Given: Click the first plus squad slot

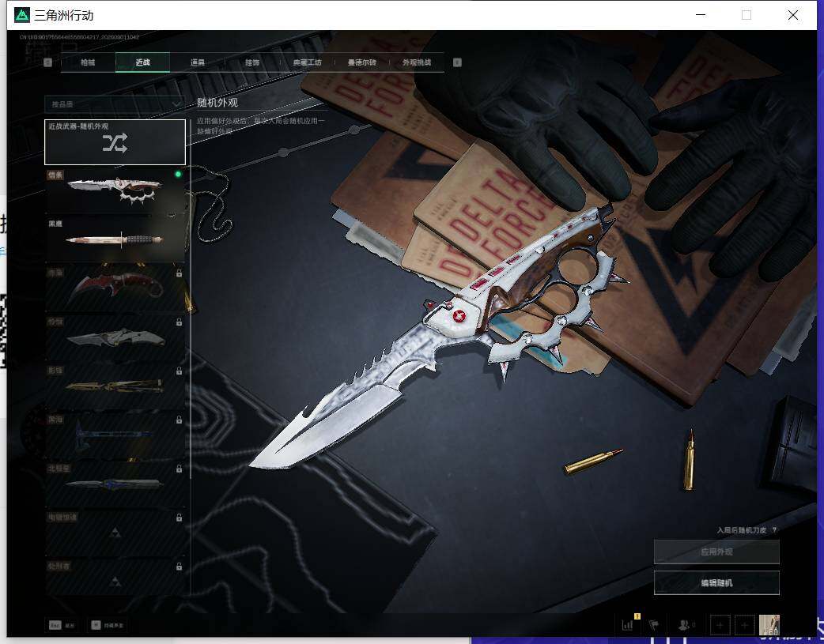Looking at the screenshot, I should pos(720,625).
